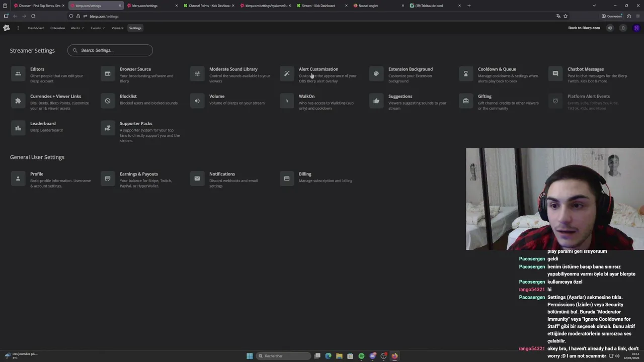This screenshot has width=644, height=362.
Task: Open the Notifications envelope icon
Action: [197, 178]
